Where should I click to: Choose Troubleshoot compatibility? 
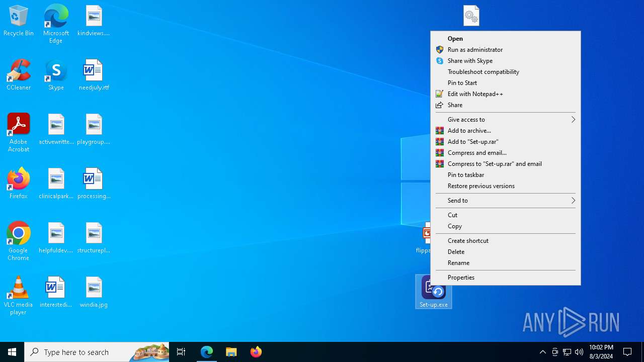click(506, 72)
